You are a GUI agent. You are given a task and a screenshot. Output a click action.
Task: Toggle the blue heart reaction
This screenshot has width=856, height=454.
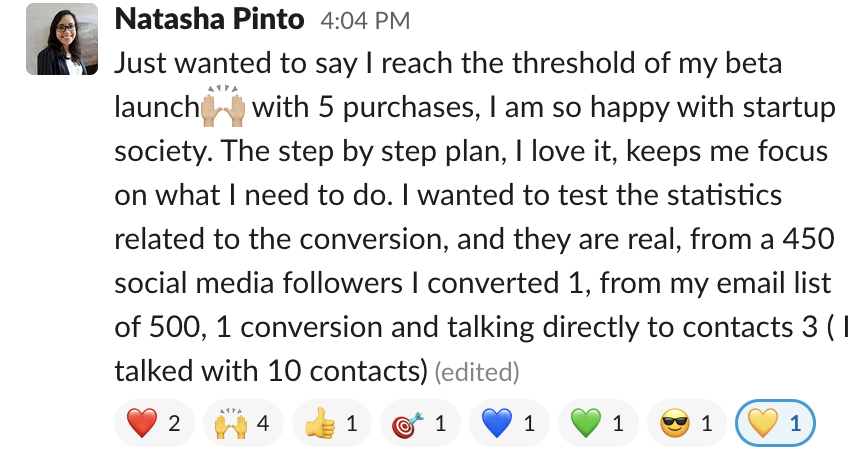509,423
